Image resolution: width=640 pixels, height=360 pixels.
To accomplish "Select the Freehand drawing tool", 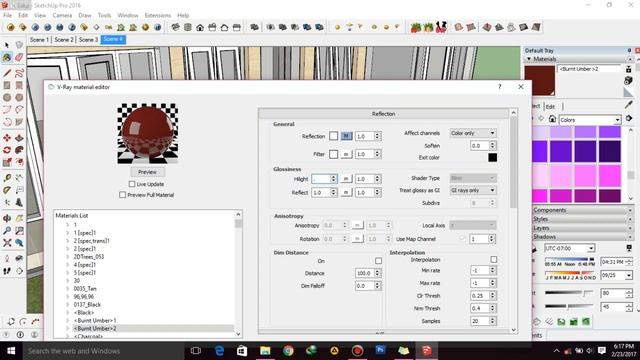I will tap(19, 73).
